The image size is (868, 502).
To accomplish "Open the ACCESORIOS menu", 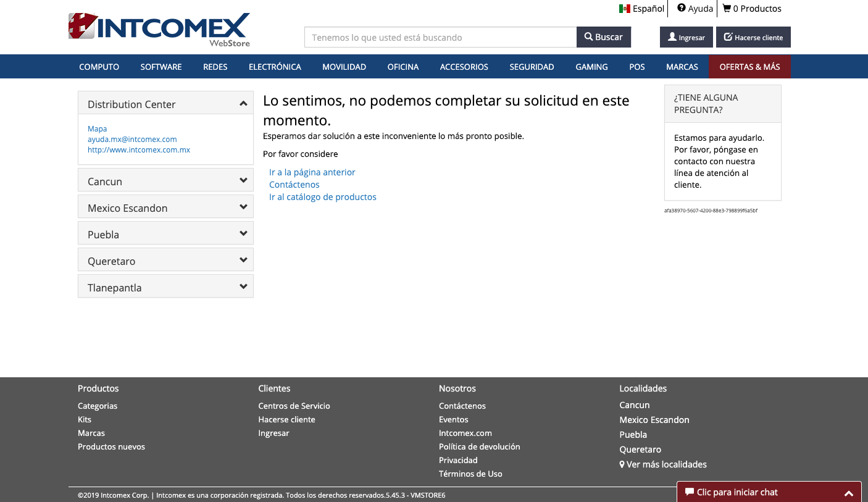I will tap(464, 67).
